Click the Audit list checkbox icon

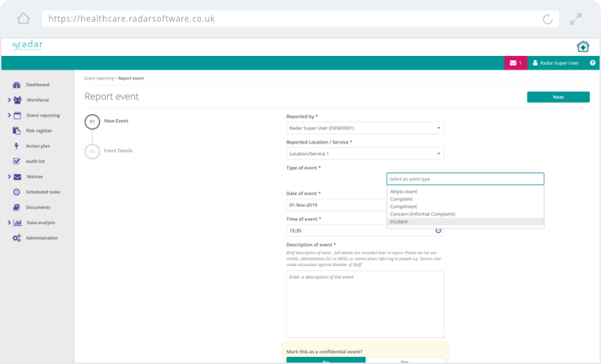click(17, 161)
